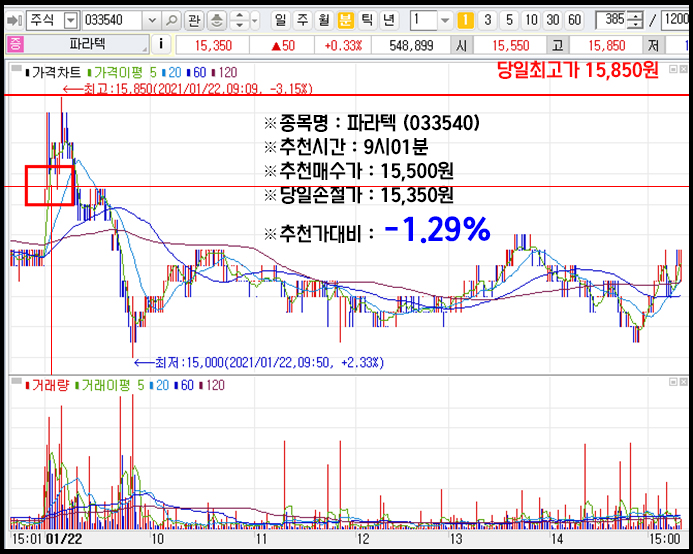Close the volume panel

[683, 382]
